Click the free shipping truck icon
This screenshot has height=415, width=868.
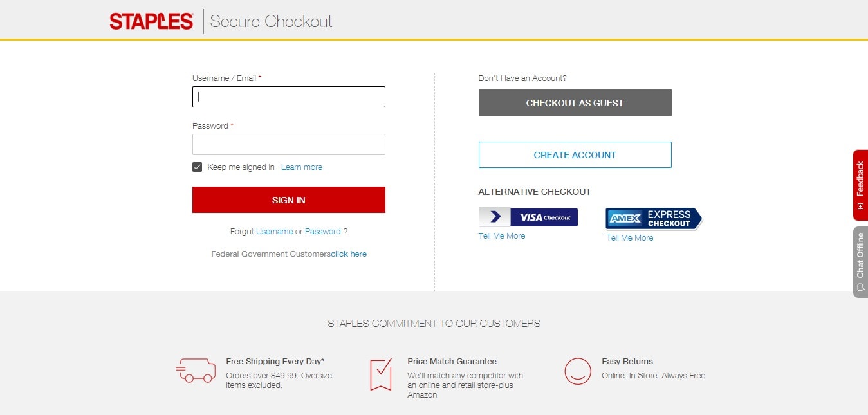coord(196,371)
